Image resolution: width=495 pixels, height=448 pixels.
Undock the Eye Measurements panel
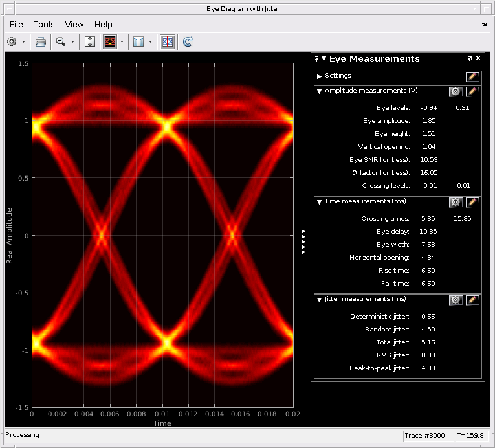pyautogui.click(x=470, y=58)
